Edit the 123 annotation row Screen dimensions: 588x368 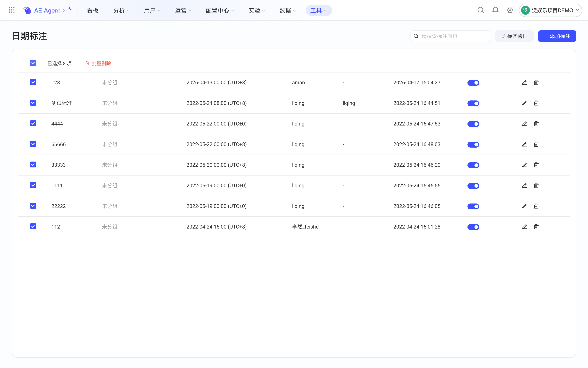pyautogui.click(x=524, y=82)
